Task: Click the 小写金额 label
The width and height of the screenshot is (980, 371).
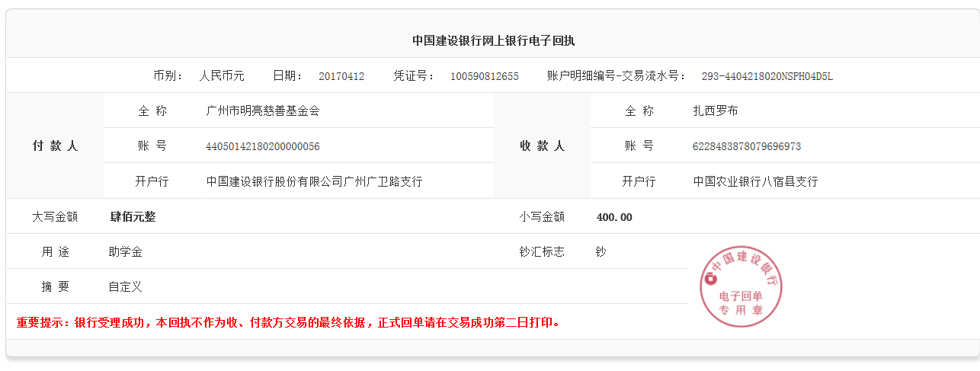Action: (542, 216)
